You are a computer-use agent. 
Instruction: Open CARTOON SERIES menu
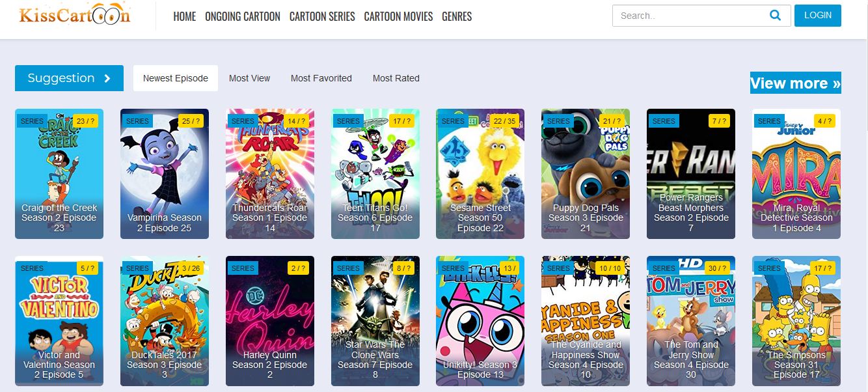(x=322, y=16)
